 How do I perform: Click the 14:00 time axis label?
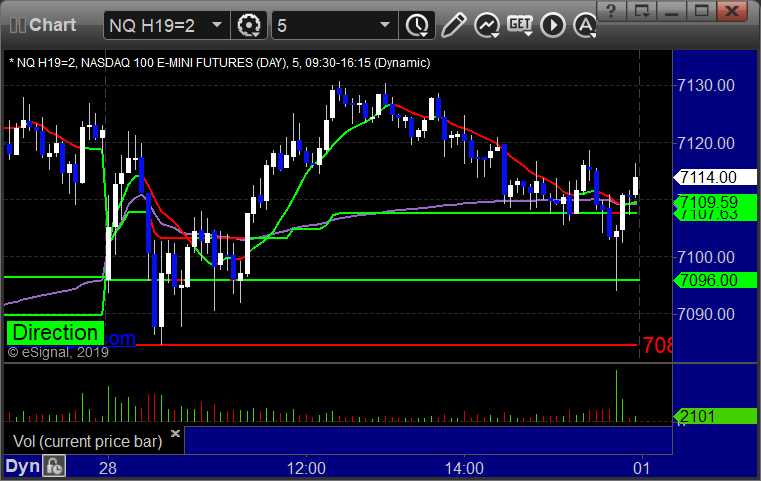tap(464, 468)
